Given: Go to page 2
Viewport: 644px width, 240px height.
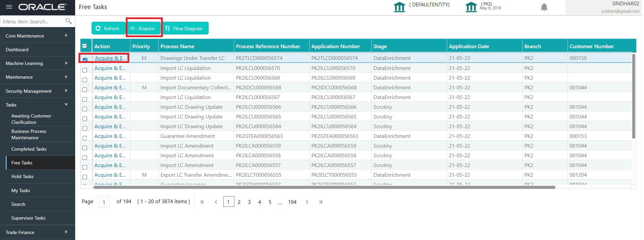Looking at the screenshot, I should point(239,202).
